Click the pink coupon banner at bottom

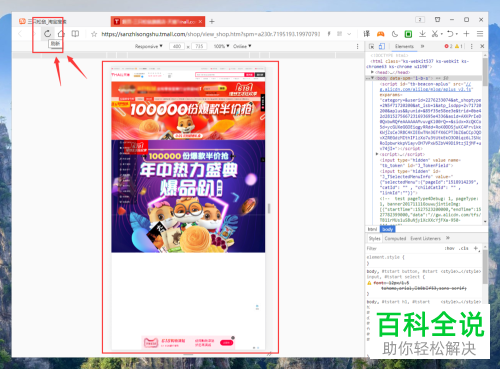(x=188, y=342)
